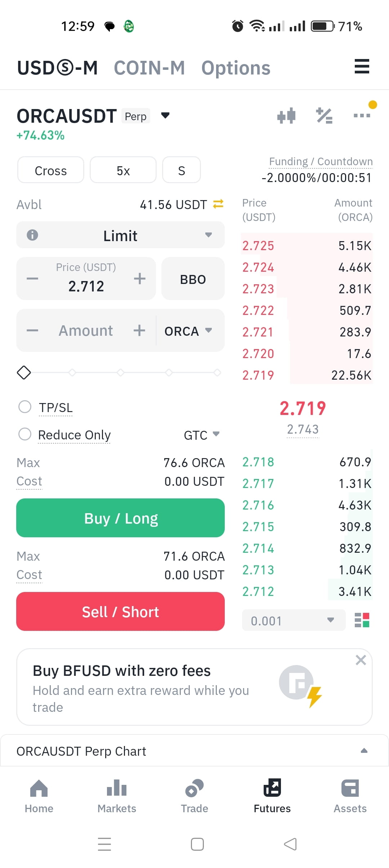Click the amount percentage slider handle
This screenshot has width=389, height=868.
click(24, 372)
